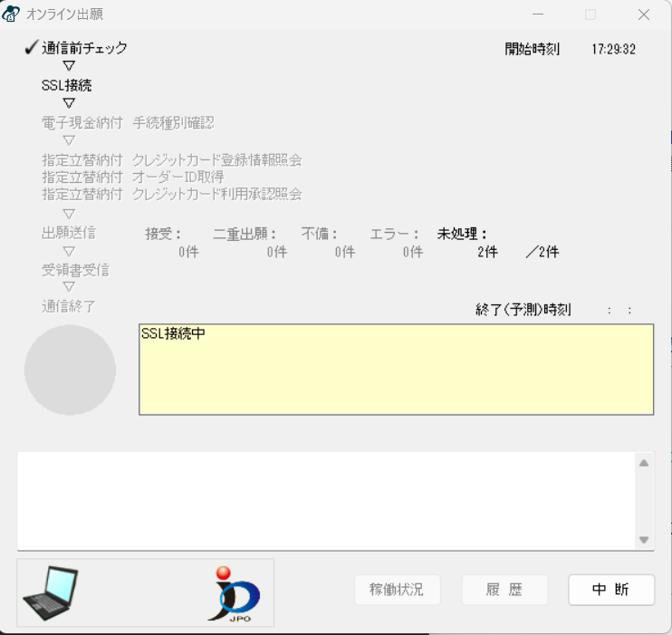Select the SSL接続 step label

point(66,85)
